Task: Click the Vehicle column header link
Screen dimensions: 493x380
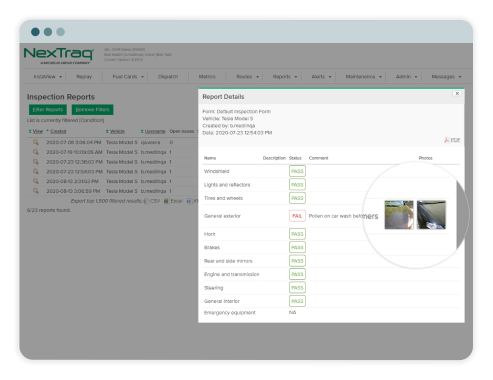Action: pos(117,131)
